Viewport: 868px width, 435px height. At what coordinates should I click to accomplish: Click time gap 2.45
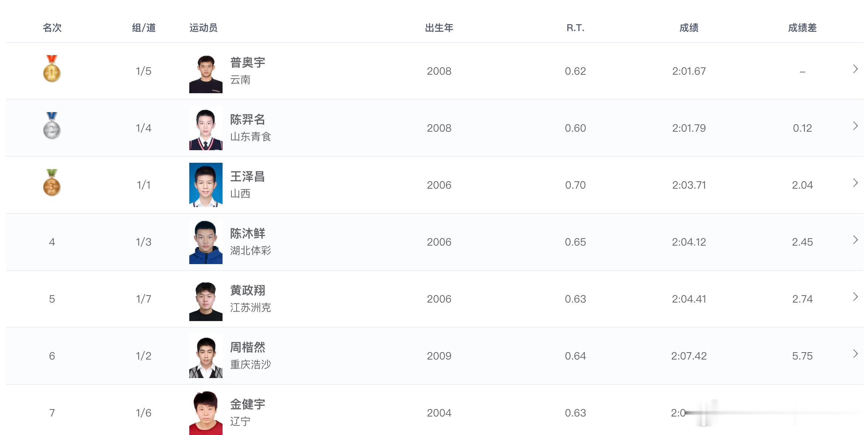(x=803, y=242)
